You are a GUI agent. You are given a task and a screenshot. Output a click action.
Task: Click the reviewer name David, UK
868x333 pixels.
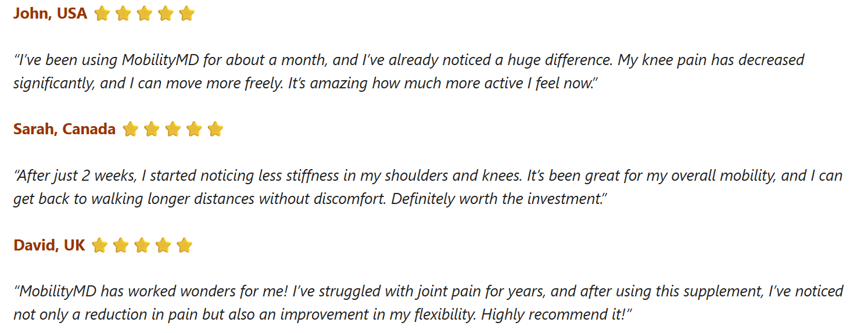tap(49, 245)
